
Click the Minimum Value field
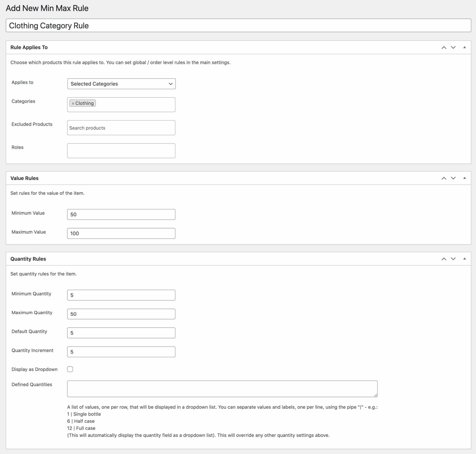(x=121, y=214)
